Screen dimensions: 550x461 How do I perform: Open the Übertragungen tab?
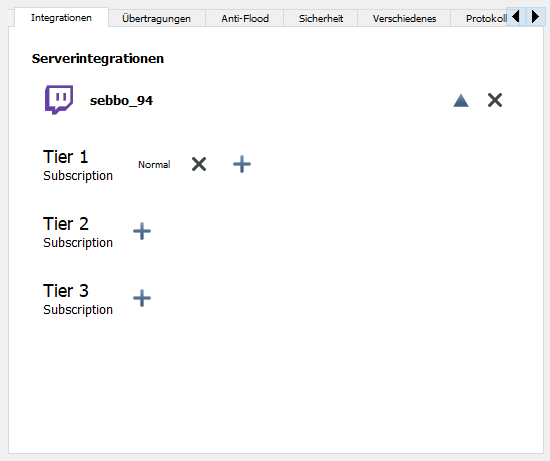point(156,19)
